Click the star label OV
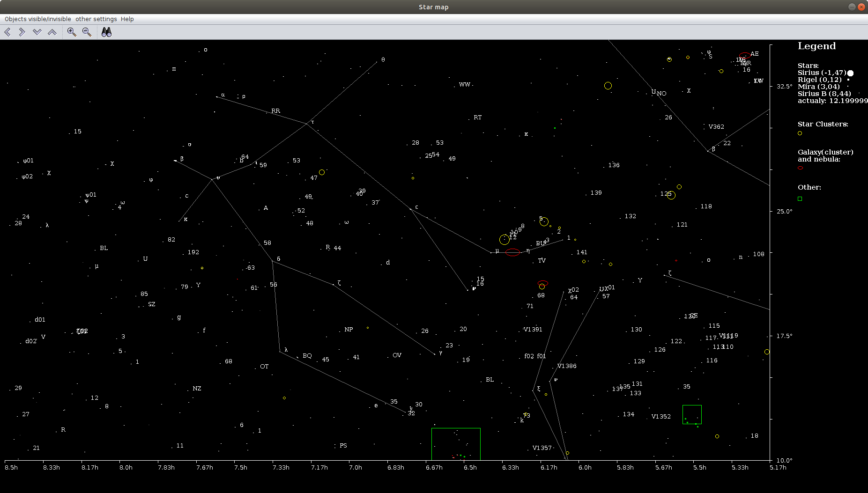This screenshot has width=868, height=493. (x=397, y=355)
